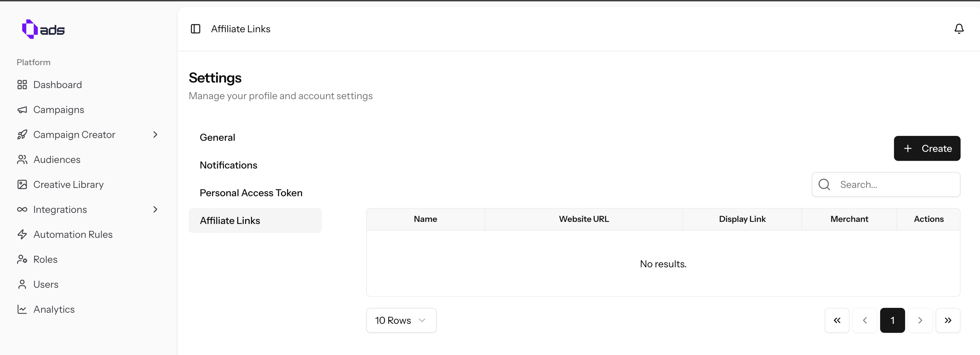
Task: Open the Notifications settings tab
Action: pyautogui.click(x=228, y=165)
